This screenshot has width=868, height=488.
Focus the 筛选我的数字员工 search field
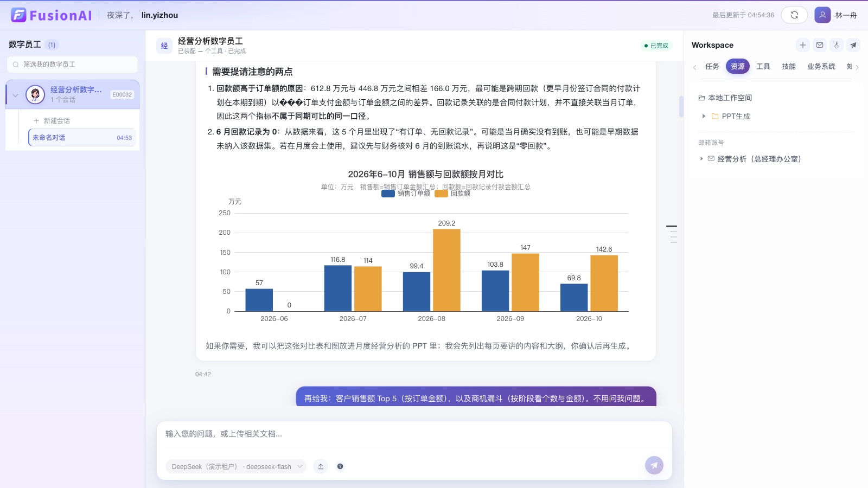[x=72, y=65]
